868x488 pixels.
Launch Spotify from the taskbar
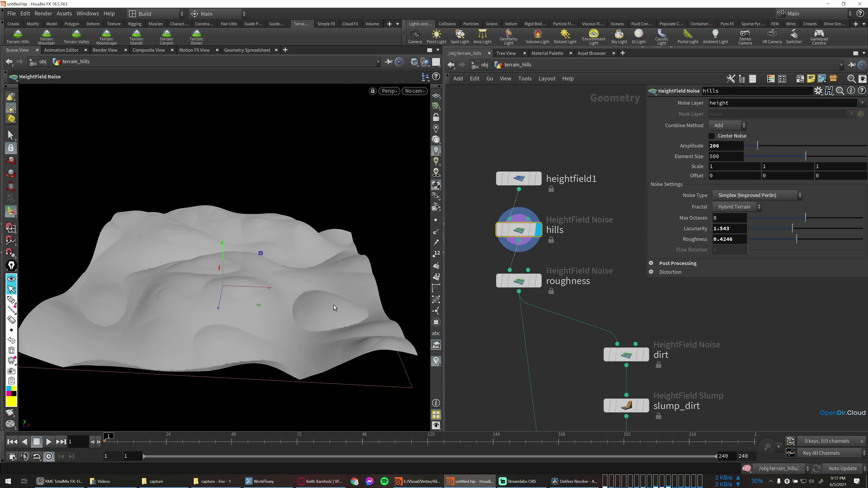384,481
